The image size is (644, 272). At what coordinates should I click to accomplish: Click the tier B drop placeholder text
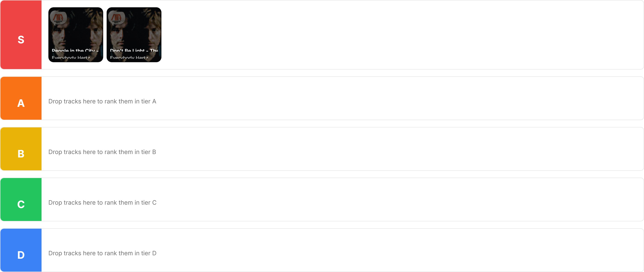tap(102, 152)
